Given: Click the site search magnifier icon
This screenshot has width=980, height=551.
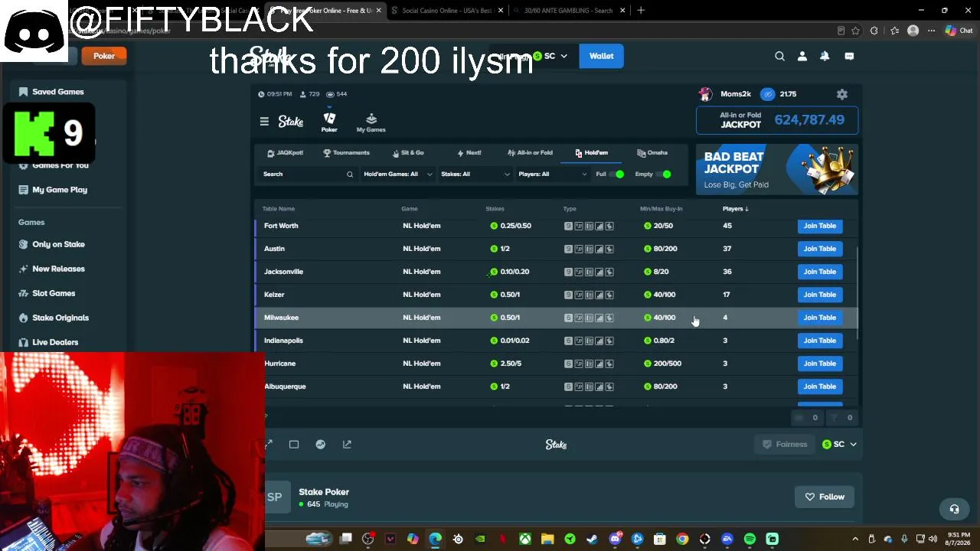Looking at the screenshot, I should 779,56.
